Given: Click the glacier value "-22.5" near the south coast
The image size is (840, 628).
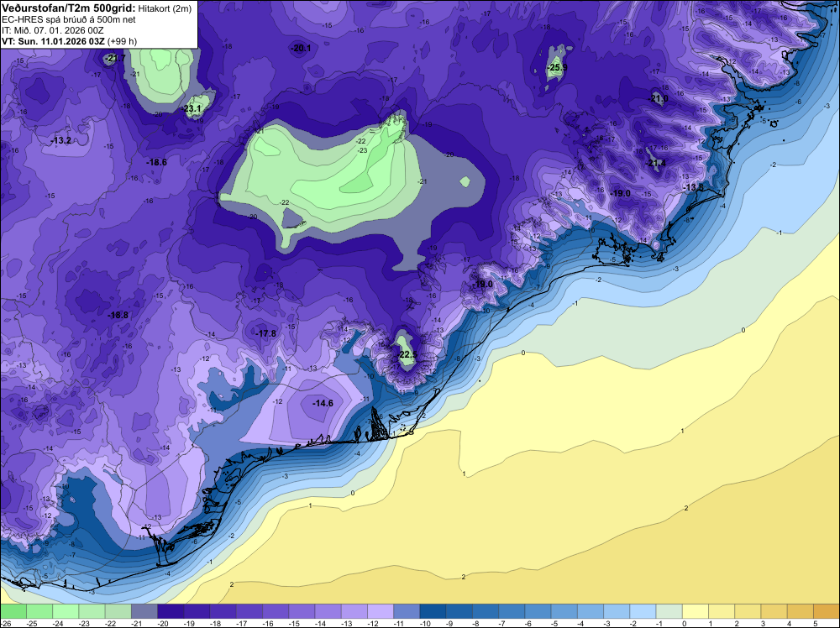Looking at the screenshot, I should 407,355.
